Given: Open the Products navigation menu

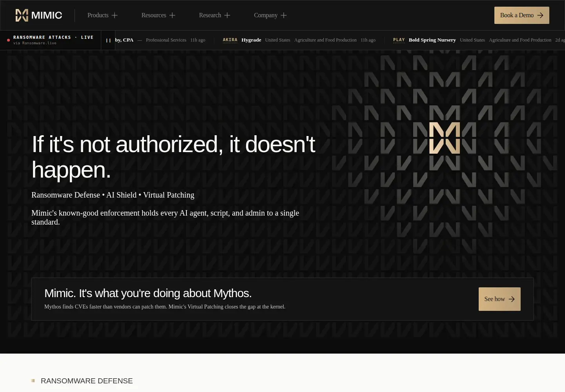Looking at the screenshot, I should click(x=102, y=15).
